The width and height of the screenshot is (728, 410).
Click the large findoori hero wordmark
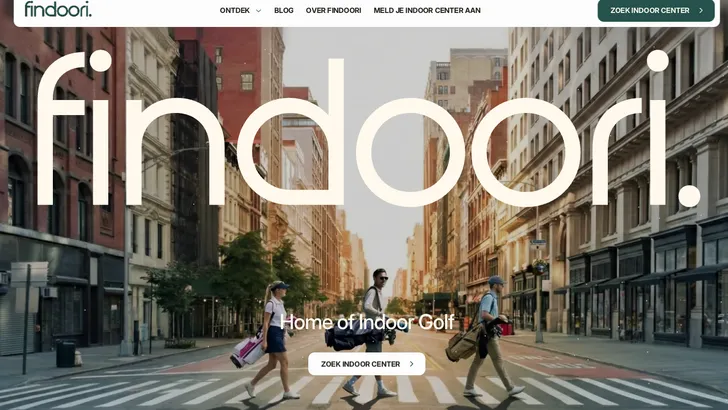(369, 129)
